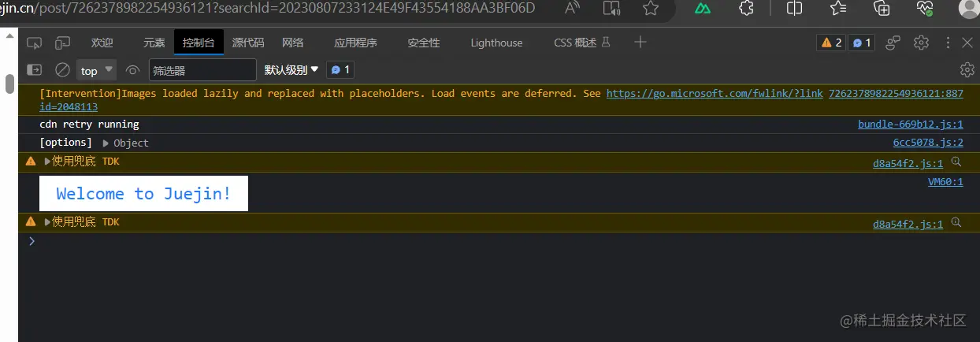The width and height of the screenshot is (980, 342).
Task: Switch to the 元素 tab
Action: 154,43
